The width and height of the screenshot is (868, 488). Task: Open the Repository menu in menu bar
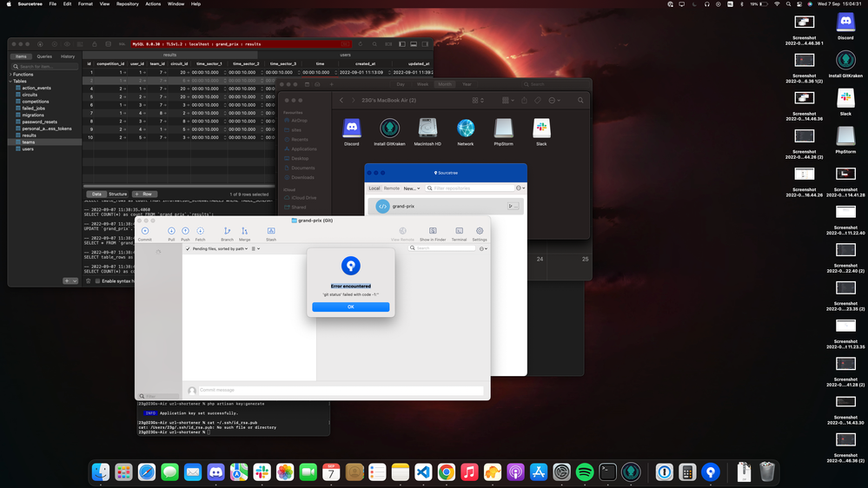click(x=127, y=4)
